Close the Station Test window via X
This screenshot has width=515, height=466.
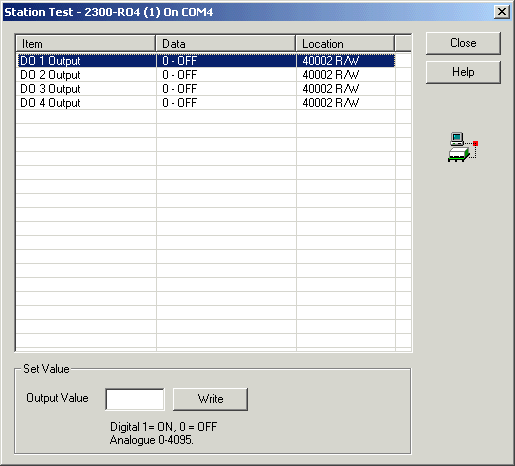(502, 12)
